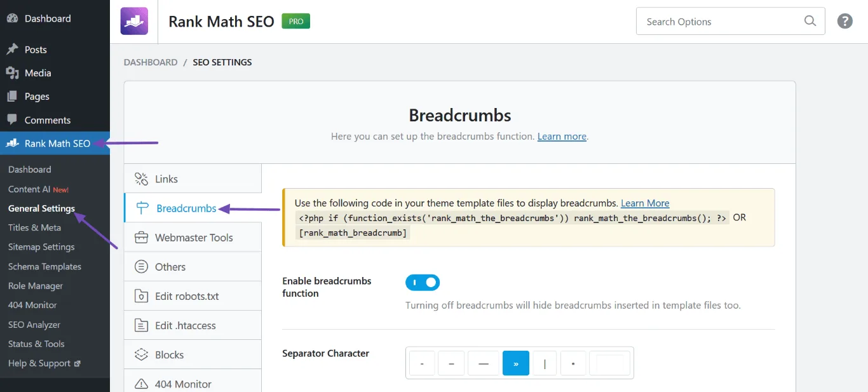The image size is (868, 392).
Task: Open Pages in WordPress menu
Action: click(55, 97)
